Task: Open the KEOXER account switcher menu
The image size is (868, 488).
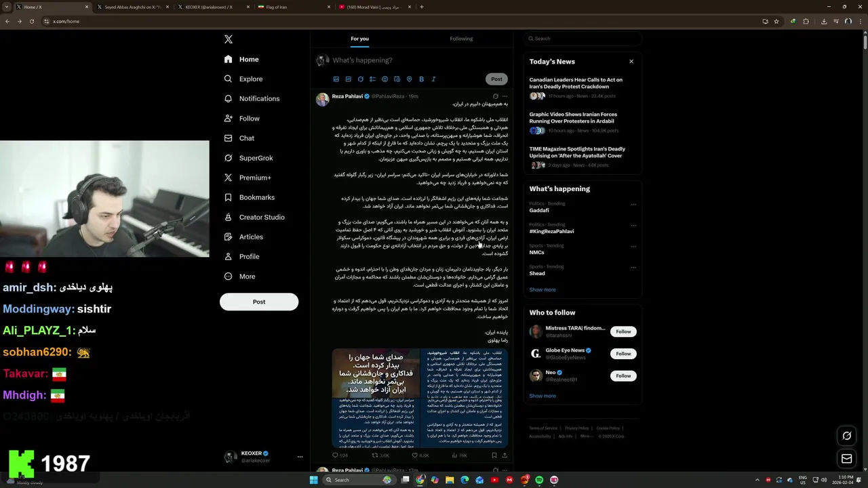Action: click(264, 457)
